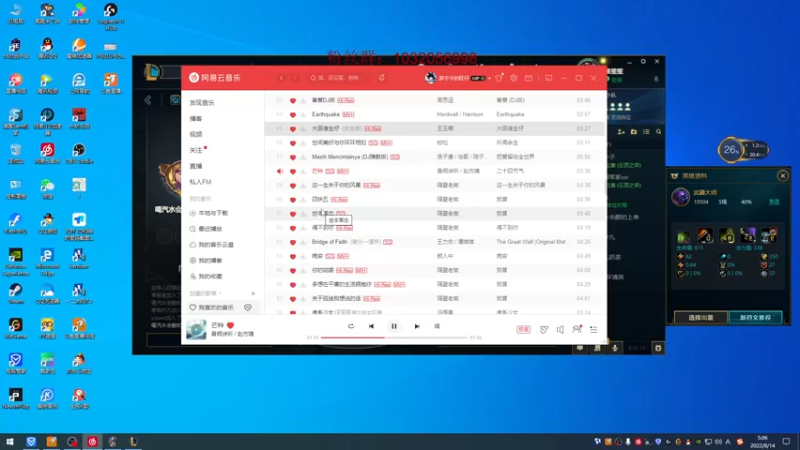The height and width of the screenshot is (450, 800).
Task: Open League client settings gear at bottom
Action: (x=658, y=348)
